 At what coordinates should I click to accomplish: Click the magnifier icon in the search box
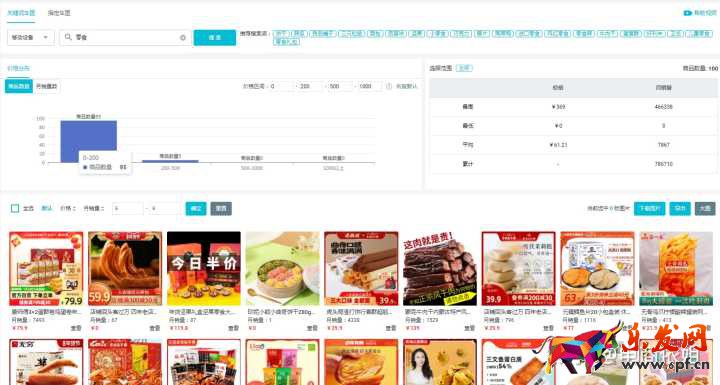[68, 37]
